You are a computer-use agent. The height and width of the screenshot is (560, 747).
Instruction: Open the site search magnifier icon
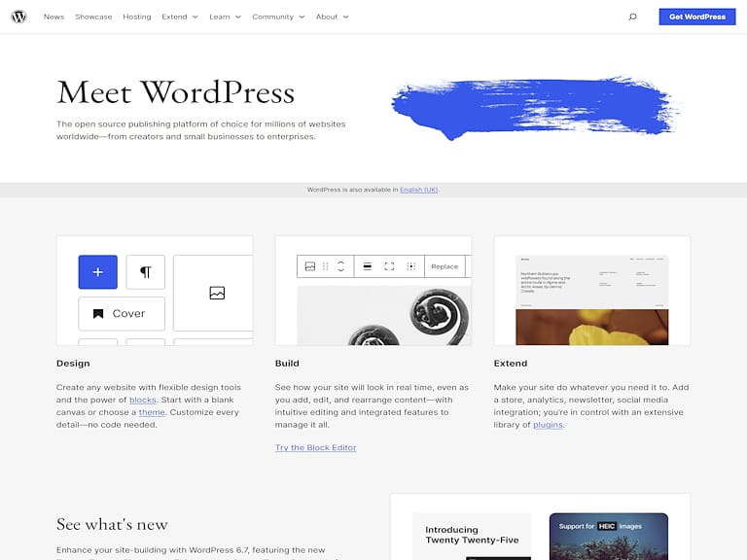pos(632,17)
